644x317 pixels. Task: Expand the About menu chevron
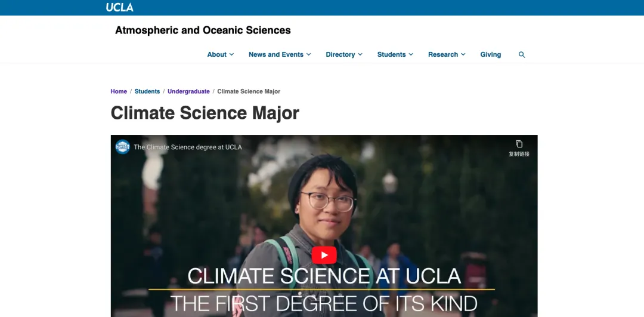pyautogui.click(x=232, y=54)
